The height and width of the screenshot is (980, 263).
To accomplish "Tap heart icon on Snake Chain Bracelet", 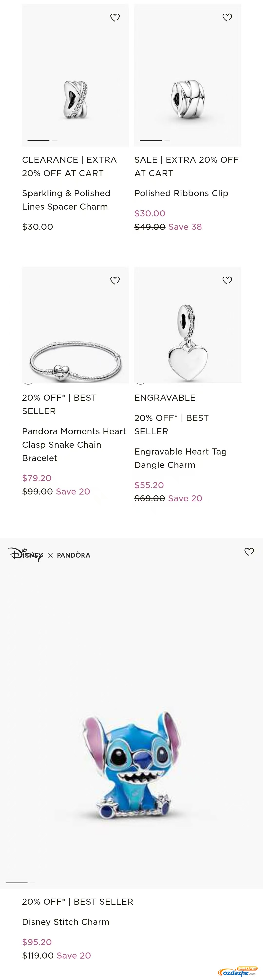I will click(115, 280).
